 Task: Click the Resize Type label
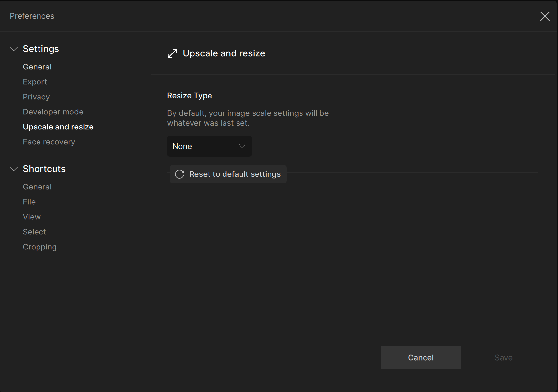click(190, 96)
